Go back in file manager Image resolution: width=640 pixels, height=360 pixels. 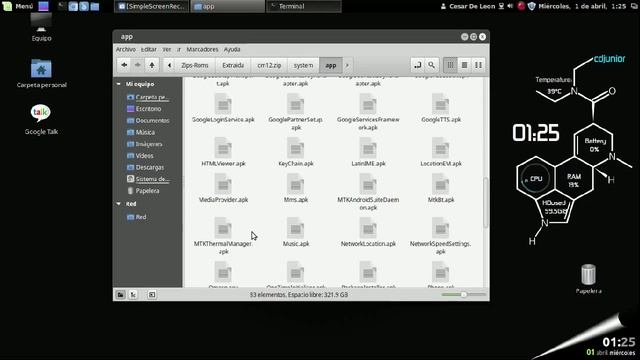click(x=124, y=65)
